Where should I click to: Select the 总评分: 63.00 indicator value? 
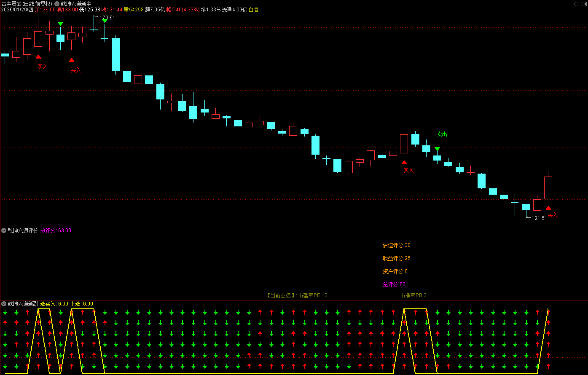coord(56,230)
